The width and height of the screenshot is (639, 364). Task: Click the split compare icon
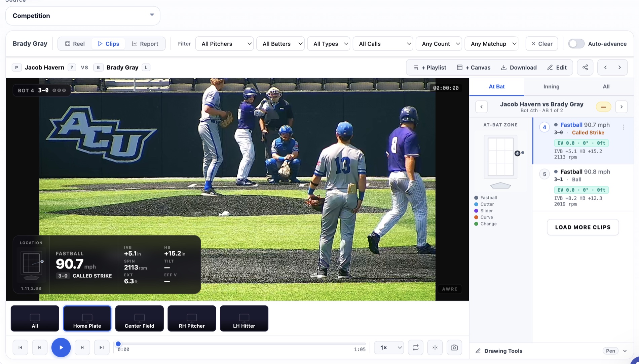[435, 348]
